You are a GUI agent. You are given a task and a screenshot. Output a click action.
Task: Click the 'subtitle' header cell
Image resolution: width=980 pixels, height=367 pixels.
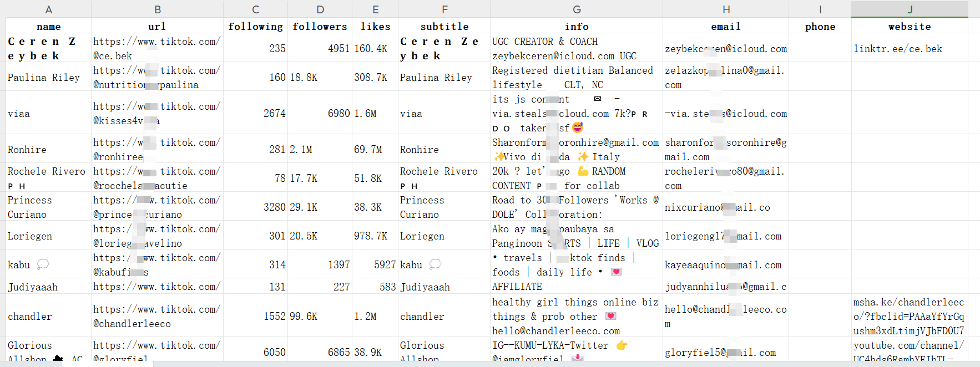[x=444, y=26]
